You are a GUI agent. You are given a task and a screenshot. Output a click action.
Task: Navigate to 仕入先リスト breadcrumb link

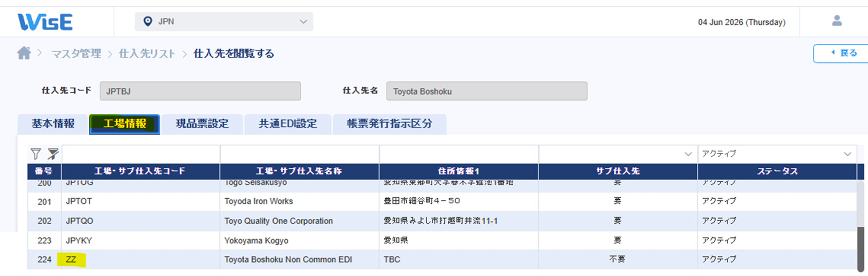[147, 54]
